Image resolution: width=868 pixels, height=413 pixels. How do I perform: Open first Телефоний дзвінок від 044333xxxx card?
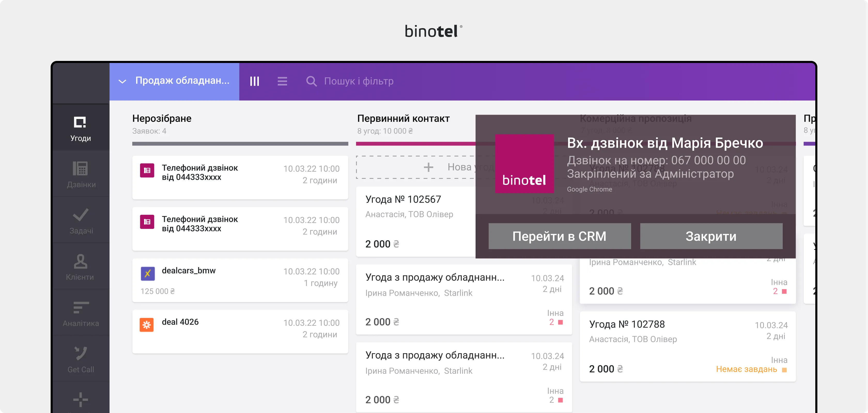coord(240,177)
